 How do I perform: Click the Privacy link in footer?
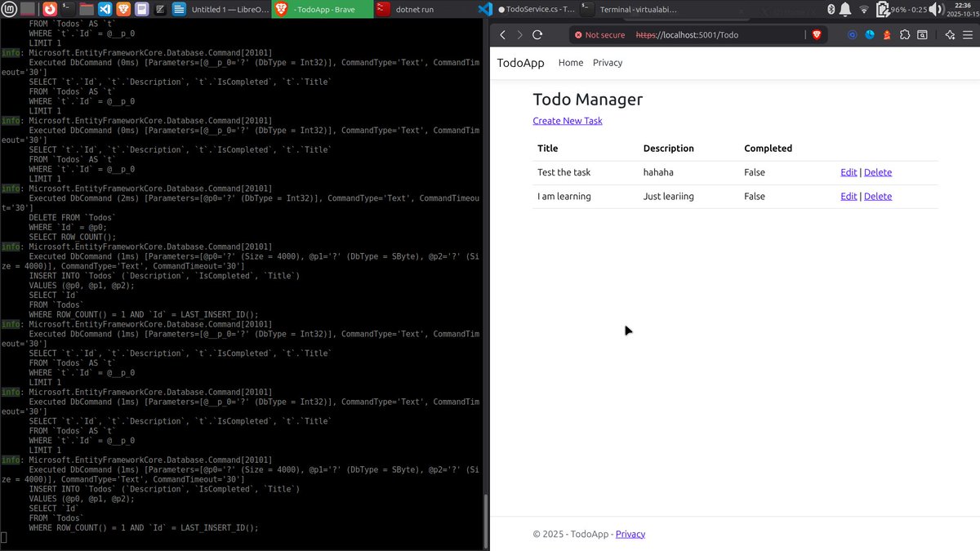click(x=630, y=534)
